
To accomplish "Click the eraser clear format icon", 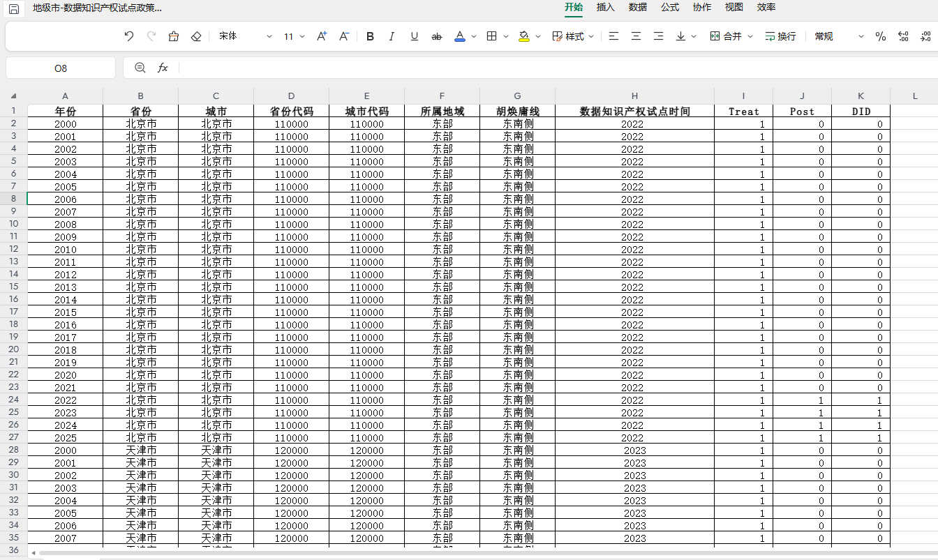I will (196, 36).
